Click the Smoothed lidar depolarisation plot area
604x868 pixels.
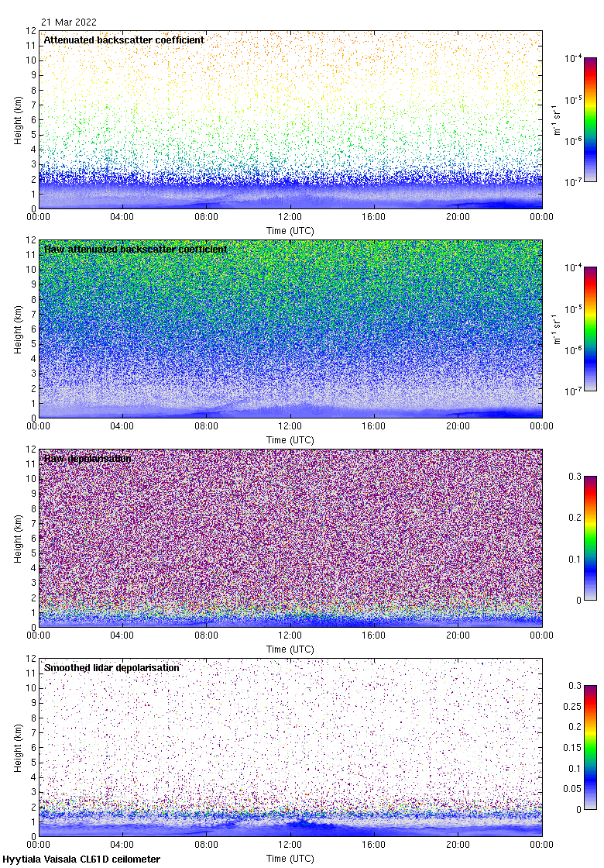point(290,747)
